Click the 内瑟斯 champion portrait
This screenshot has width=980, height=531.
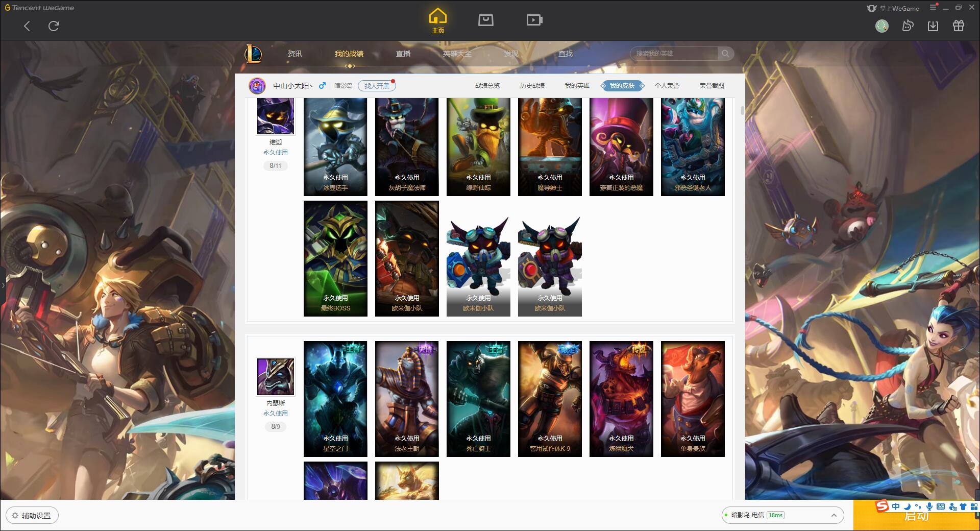275,377
